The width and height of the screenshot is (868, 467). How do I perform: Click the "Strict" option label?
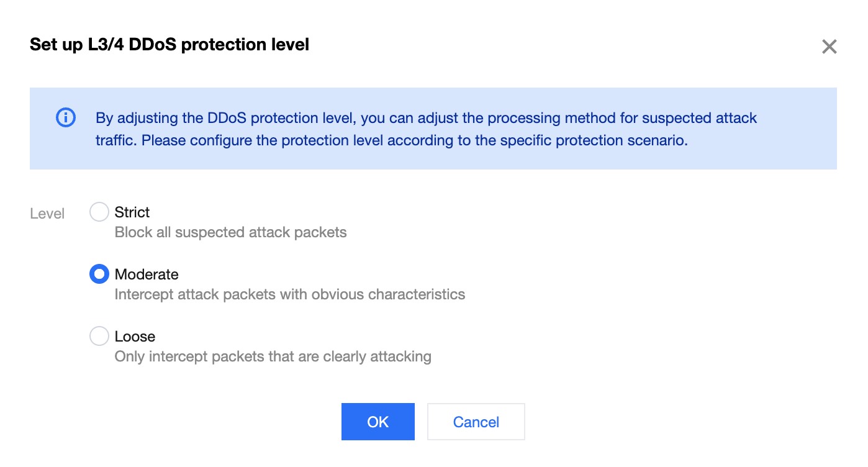click(132, 212)
